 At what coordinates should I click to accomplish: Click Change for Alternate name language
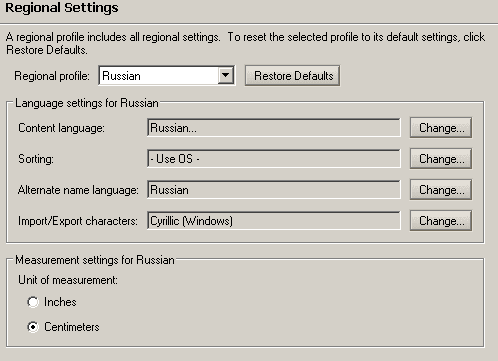pyautogui.click(x=441, y=190)
